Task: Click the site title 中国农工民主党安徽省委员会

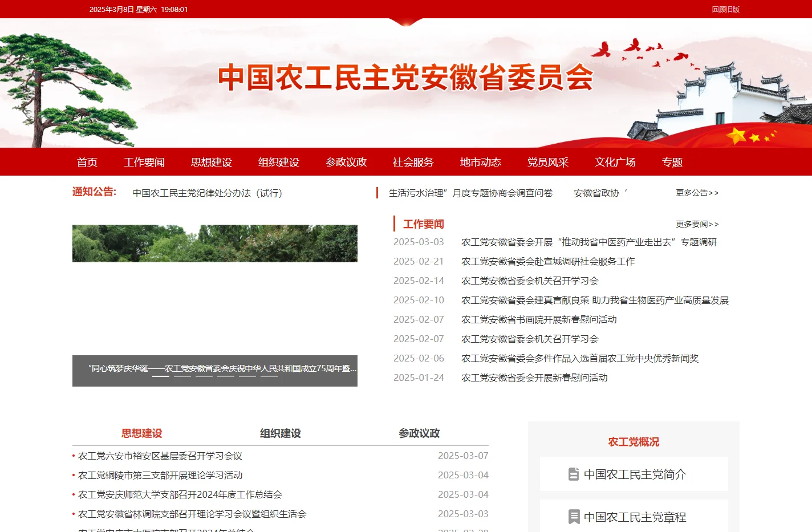Action: [406, 78]
